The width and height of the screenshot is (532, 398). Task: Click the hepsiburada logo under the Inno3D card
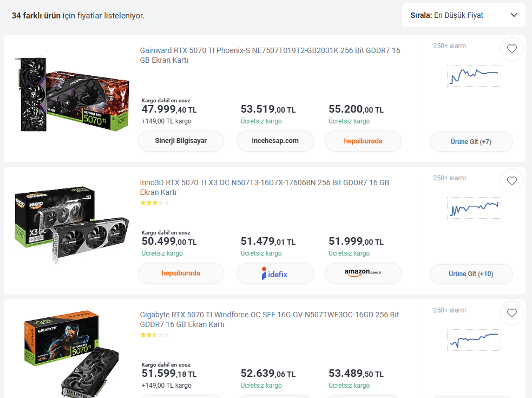181,273
